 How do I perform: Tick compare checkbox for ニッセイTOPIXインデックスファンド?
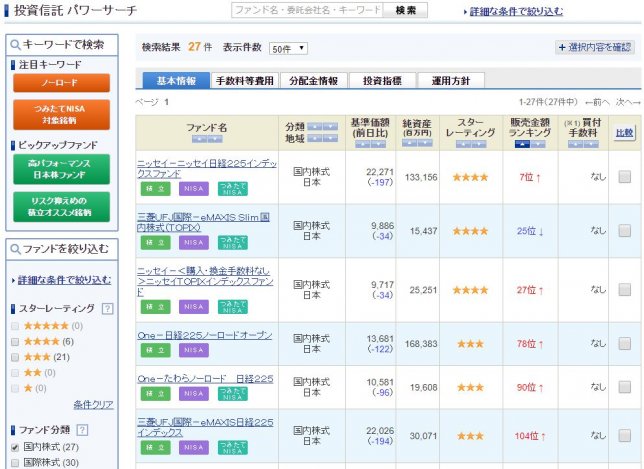[x=625, y=290]
